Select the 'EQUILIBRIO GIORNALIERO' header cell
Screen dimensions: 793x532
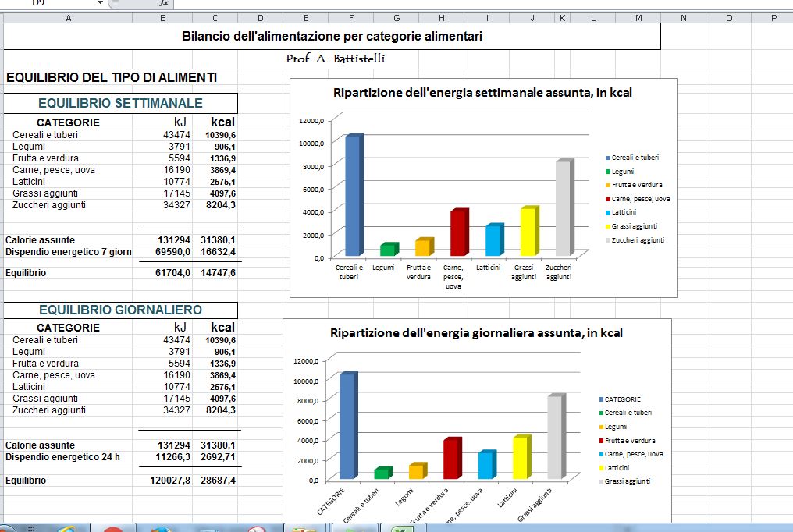120,310
